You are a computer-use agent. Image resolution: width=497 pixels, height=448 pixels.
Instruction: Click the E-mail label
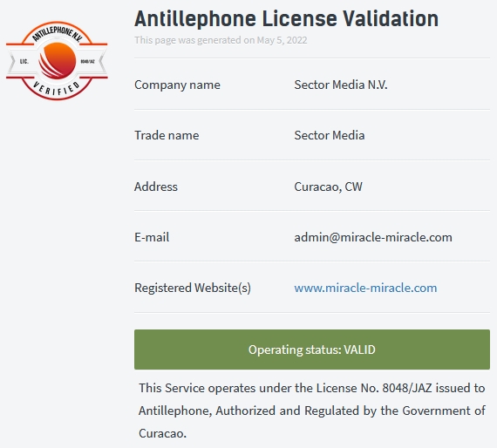click(x=152, y=237)
